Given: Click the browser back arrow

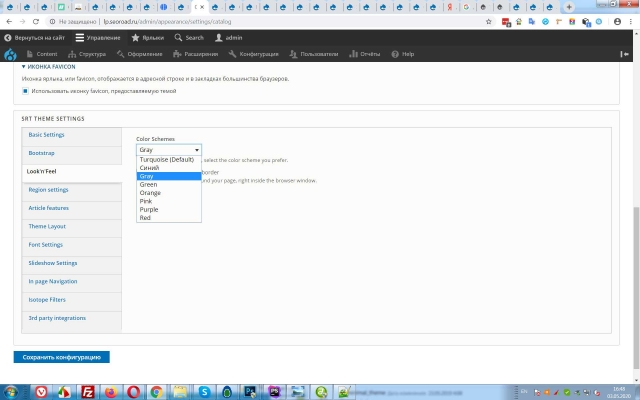Looking at the screenshot, I should [8, 20].
